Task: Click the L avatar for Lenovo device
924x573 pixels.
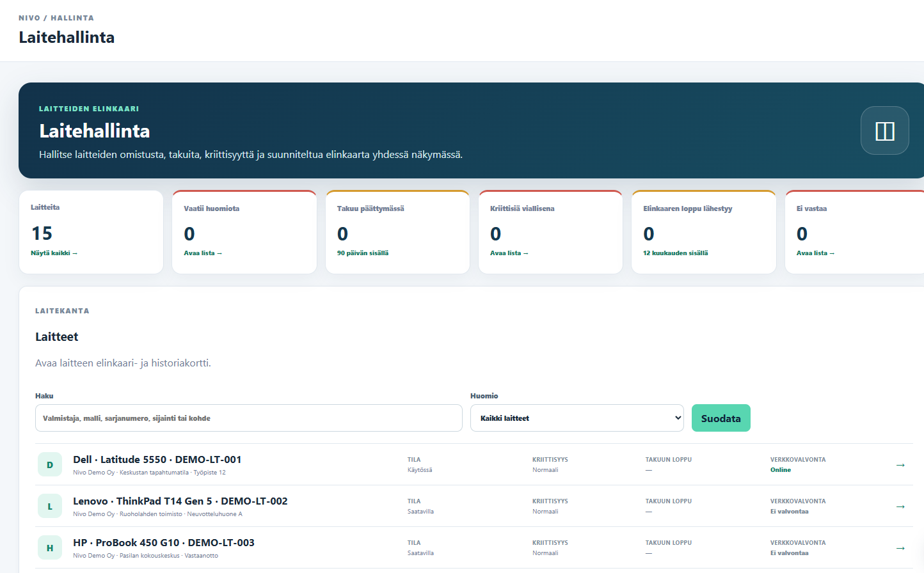Action: pyautogui.click(x=50, y=506)
